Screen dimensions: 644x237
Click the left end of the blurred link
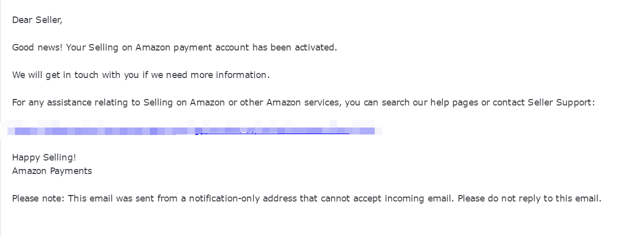pyautogui.click(x=12, y=131)
